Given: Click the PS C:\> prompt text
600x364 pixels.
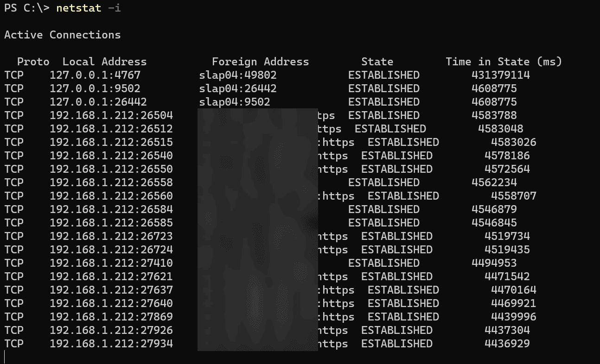Looking at the screenshot, I should click(27, 8).
